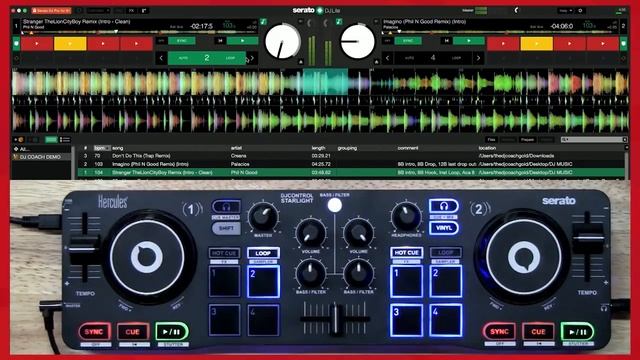
Task: Click the crescent icon near Master level
Action: (x=516, y=10)
